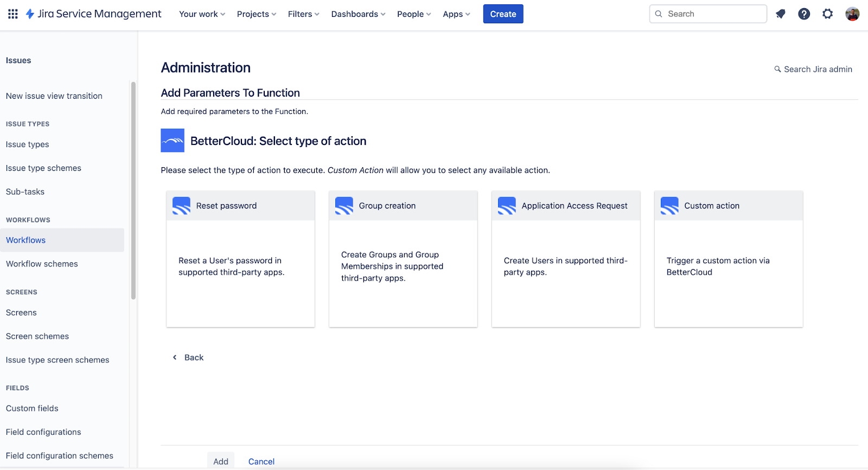The height and width of the screenshot is (470, 868).
Task: Click 'Create Groups and Group Memberships' description
Action: coord(392,266)
